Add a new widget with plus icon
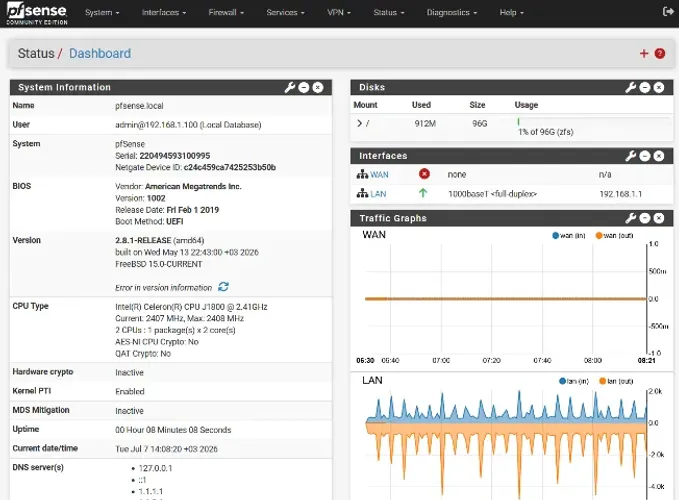This screenshot has width=679, height=500. 643,53
